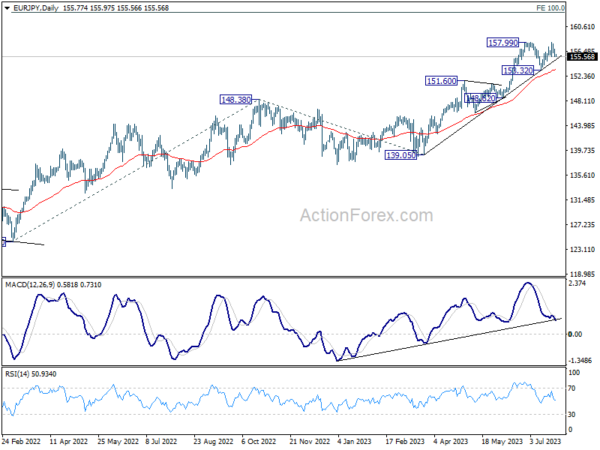Click the 148.620 price label
600x450 pixels.
click(x=481, y=98)
